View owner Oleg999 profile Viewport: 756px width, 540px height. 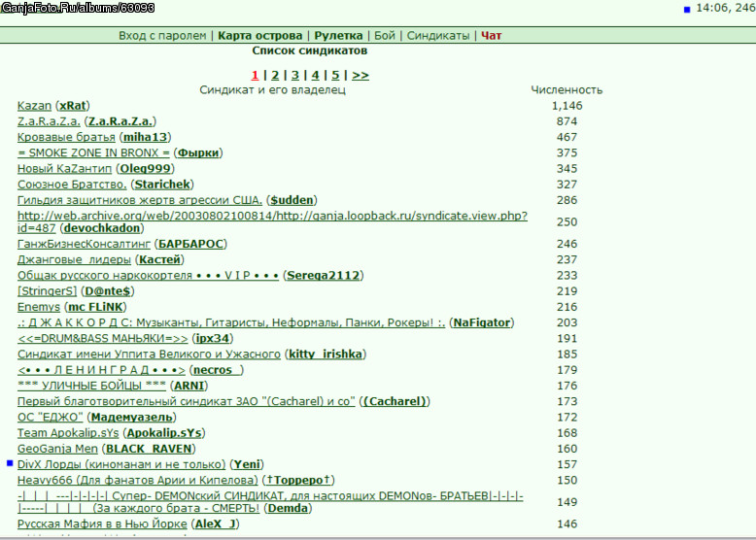[145, 169]
